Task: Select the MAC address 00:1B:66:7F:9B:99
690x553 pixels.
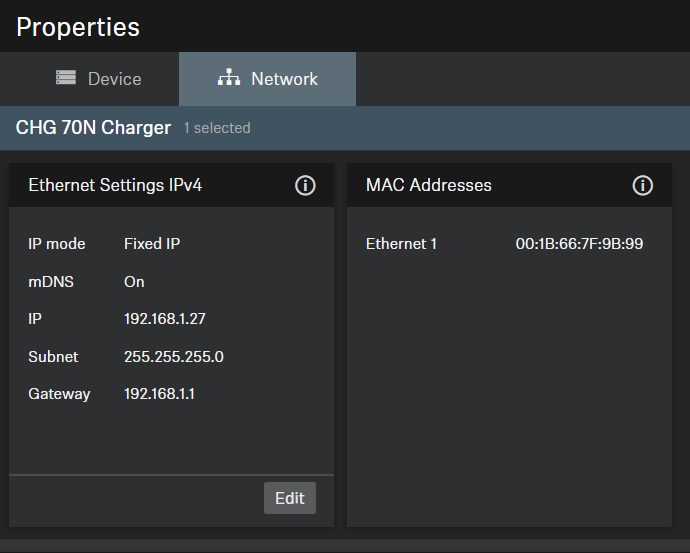Action: pos(579,244)
